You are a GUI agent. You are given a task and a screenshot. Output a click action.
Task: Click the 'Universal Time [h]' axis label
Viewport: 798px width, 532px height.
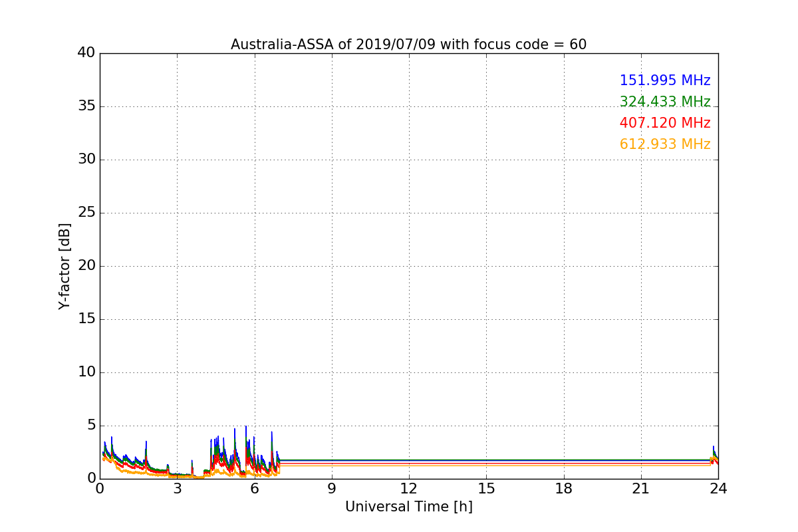tap(409, 507)
